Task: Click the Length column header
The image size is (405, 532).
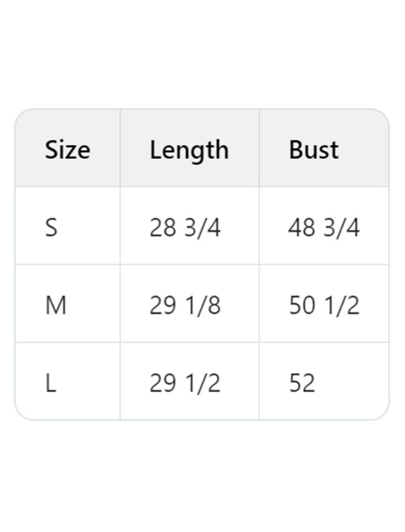Action: click(189, 150)
